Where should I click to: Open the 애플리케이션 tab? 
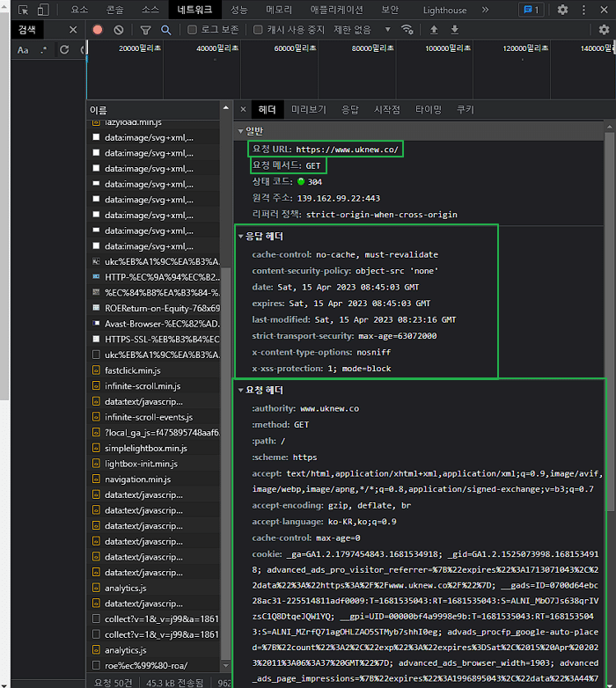337,10
